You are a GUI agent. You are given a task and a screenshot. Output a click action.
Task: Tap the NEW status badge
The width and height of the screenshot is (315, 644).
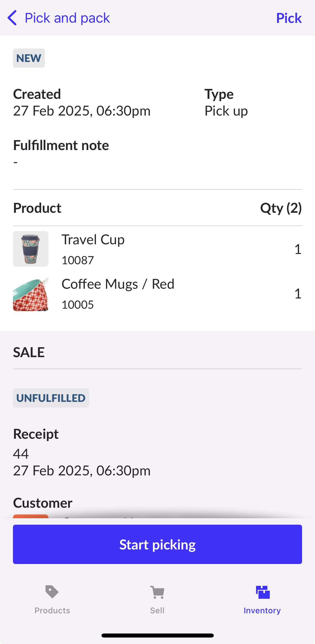pyautogui.click(x=29, y=58)
